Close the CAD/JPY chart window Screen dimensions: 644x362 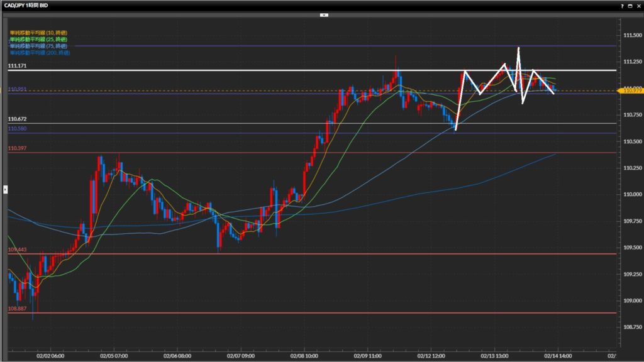tap(638, 5)
